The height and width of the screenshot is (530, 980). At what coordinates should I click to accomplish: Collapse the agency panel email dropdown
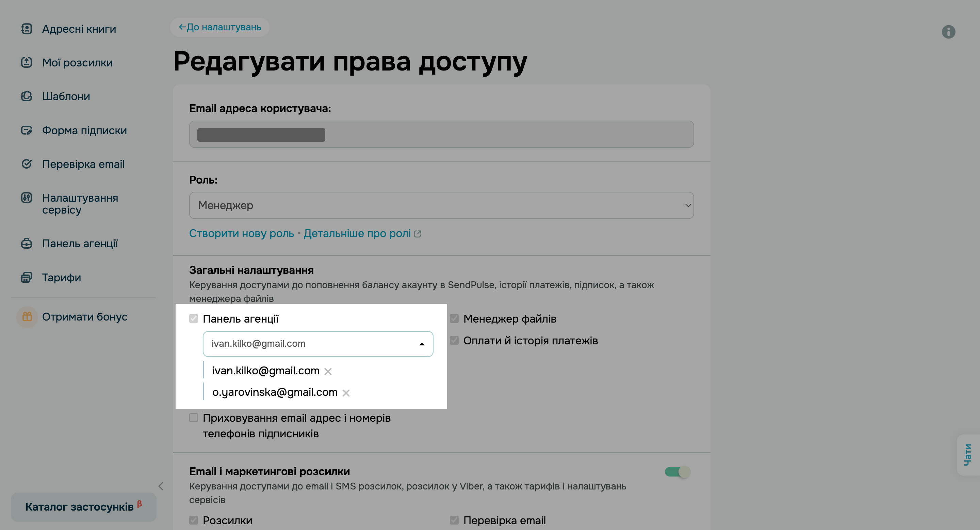[x=422, y=344]
